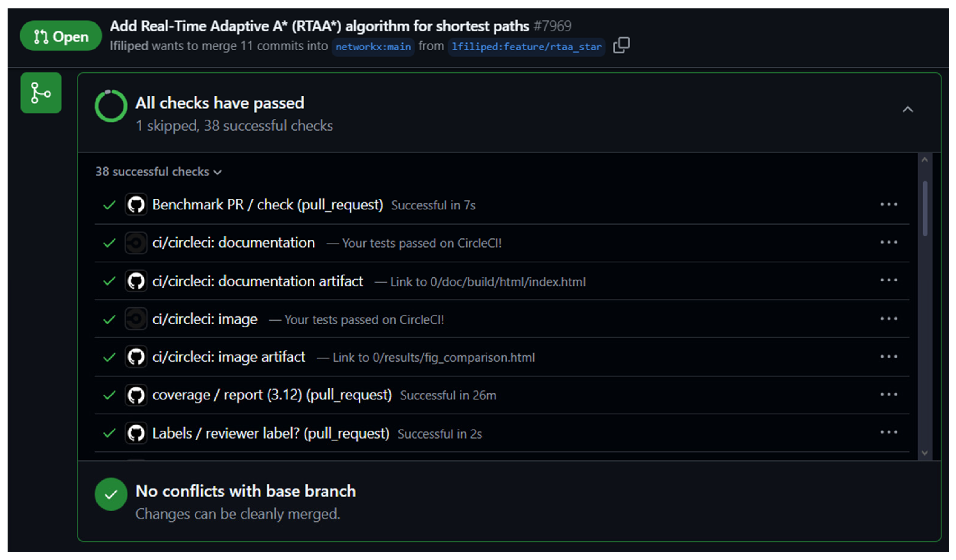Viewport: 956px width, 560px height.
Task: Open options menu for Benchmark PR check
Action: [x=888, y=205]
